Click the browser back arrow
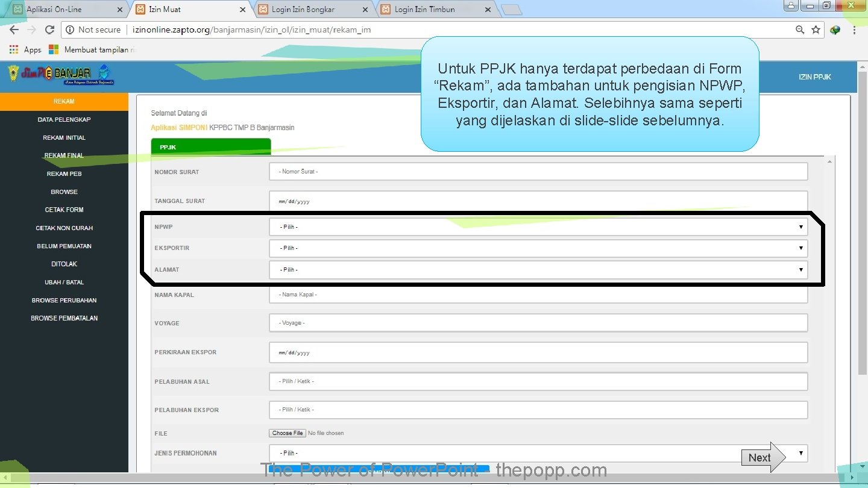 point(14,30)
